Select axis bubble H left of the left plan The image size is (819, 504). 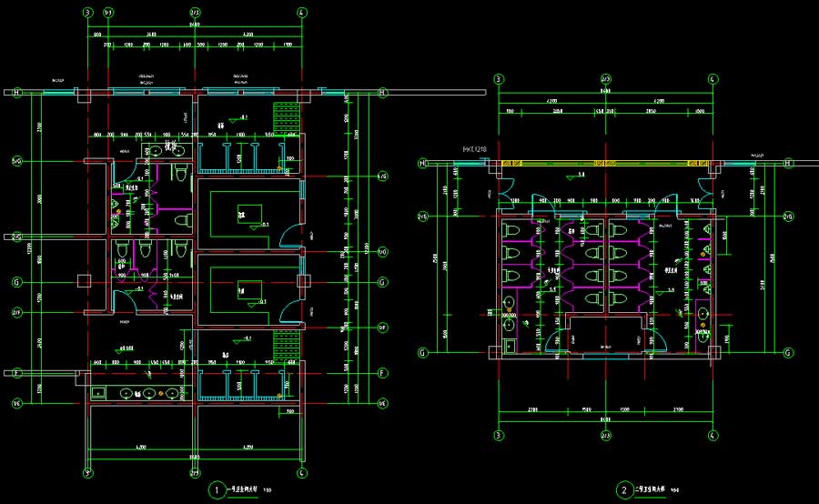coord(16,93)
